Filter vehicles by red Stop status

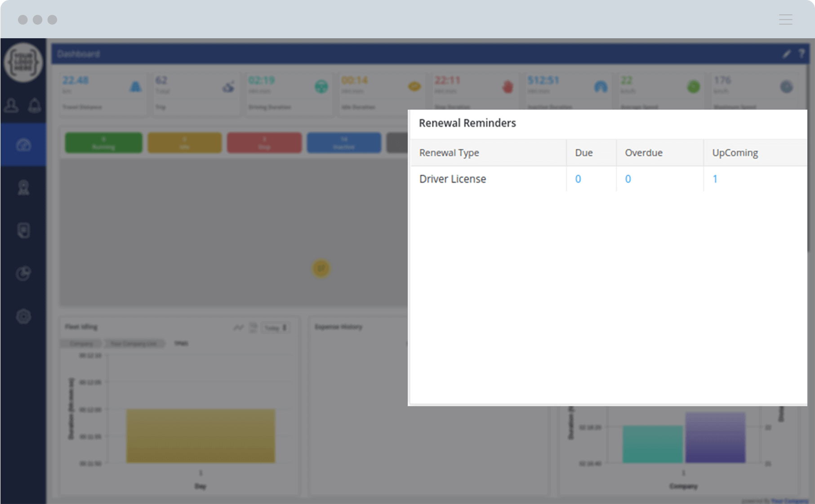point(264,143)
